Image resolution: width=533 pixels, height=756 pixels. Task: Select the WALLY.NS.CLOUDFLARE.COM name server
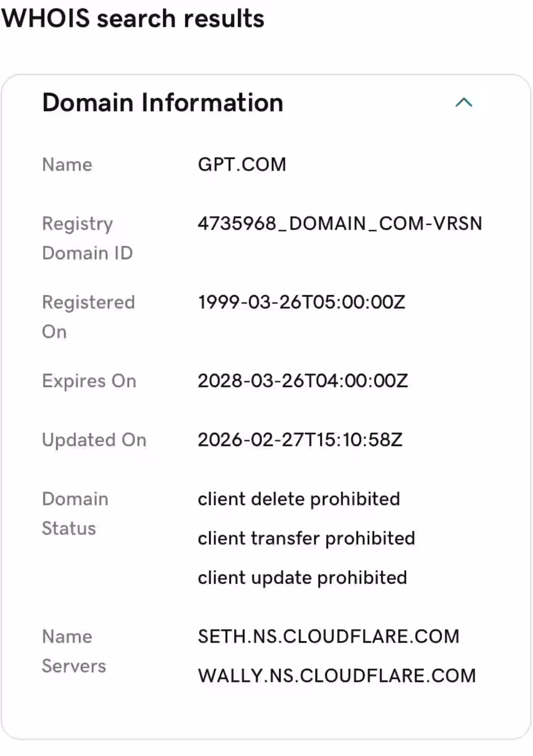coord(337,676)
